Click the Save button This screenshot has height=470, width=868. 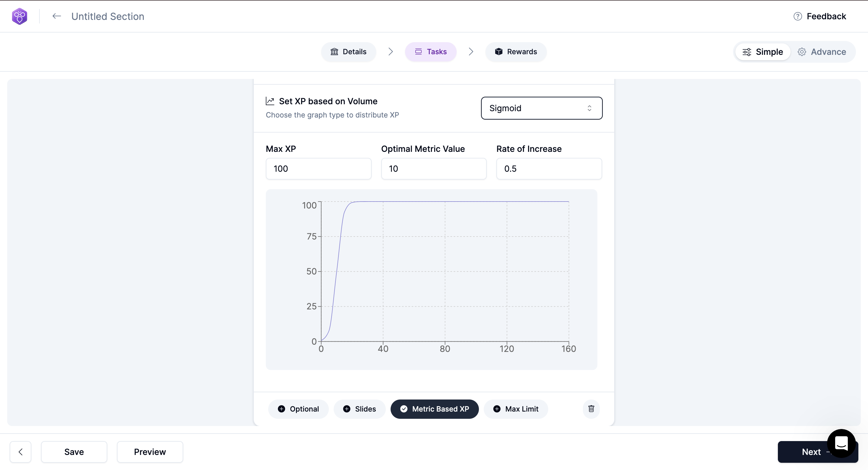tap(74, 452)
